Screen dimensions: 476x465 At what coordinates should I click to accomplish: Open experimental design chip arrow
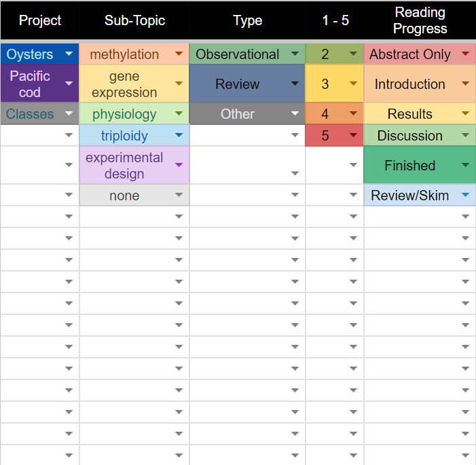point(179,165)
